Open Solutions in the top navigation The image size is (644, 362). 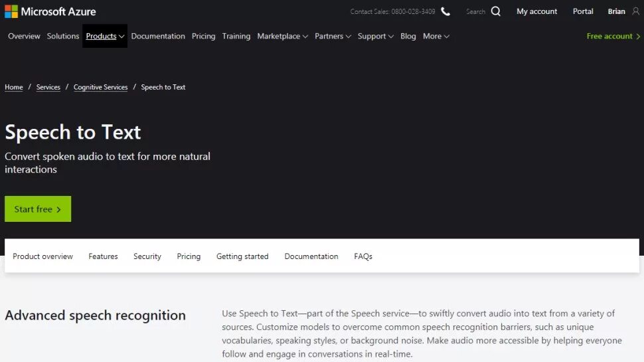pyautogui.click(x=63, y=36)
